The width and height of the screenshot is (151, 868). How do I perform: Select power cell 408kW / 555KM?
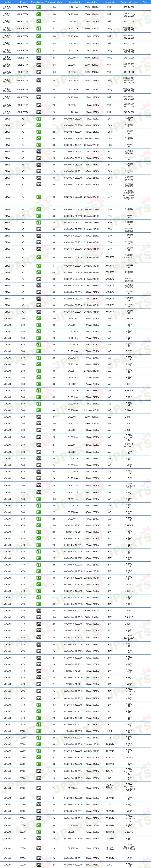pos(92,272)
